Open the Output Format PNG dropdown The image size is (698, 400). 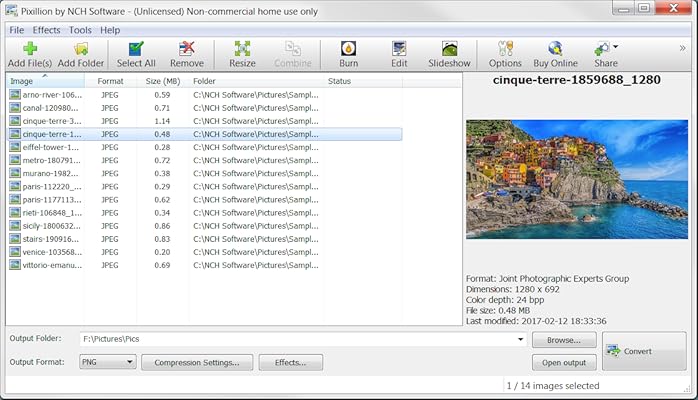[130, 362]
